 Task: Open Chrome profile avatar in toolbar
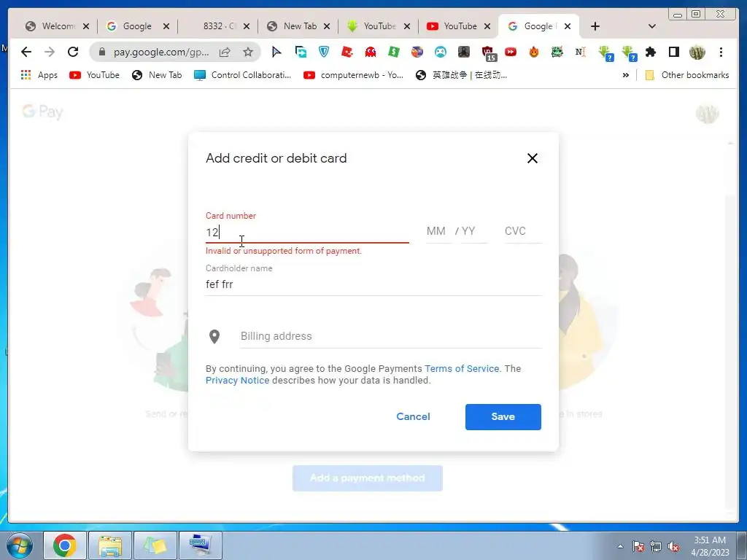pos(697,52)
